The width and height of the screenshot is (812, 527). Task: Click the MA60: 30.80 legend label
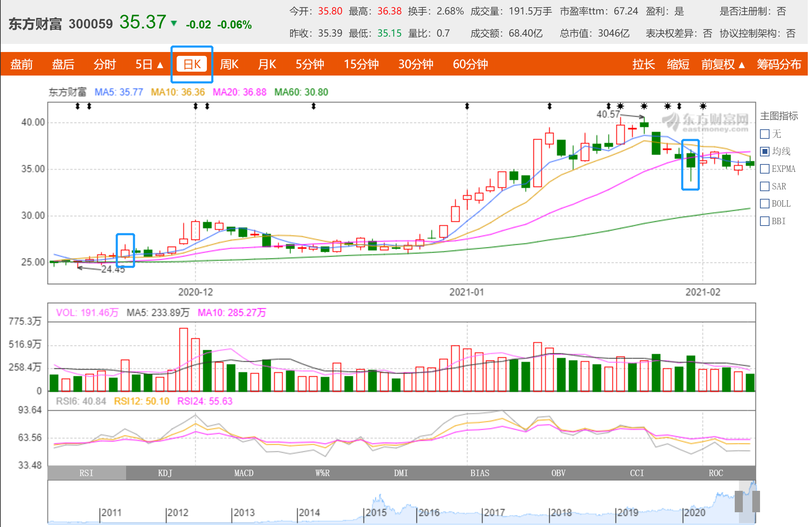click(301, 92)
